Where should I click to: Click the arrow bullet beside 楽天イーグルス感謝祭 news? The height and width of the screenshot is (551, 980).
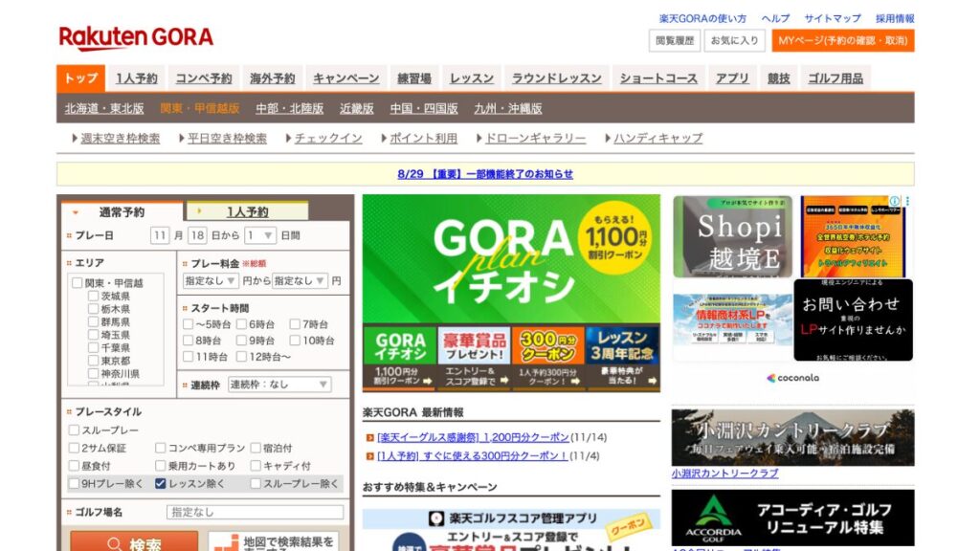[x=369, y=437]
